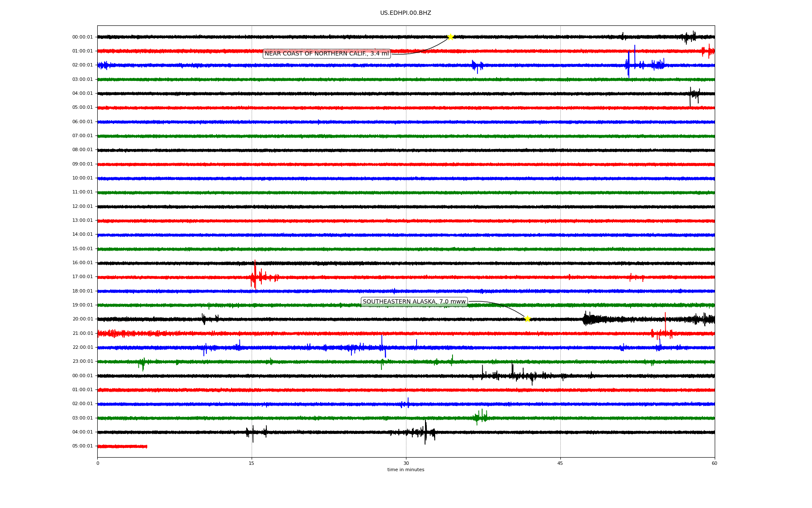Screen dimensions: 812x508
Task: Click the short red trace at the 05:00:01 row
Action: coord(122,446)
